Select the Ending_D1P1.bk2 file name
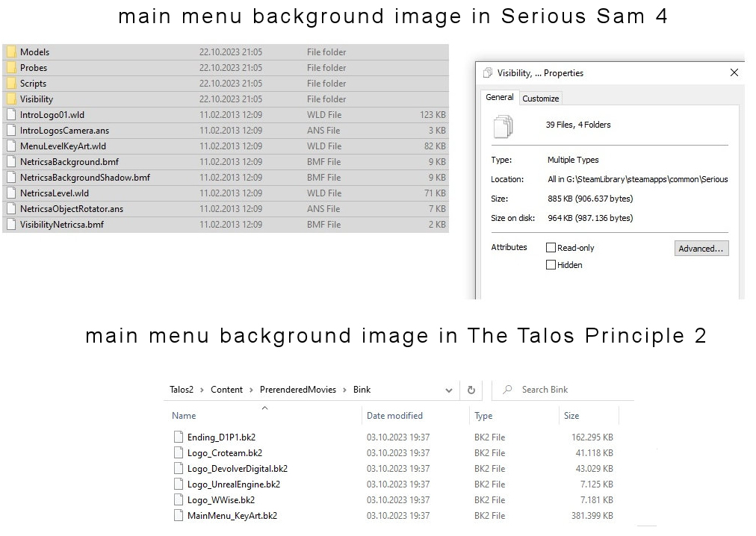Image resolution: width=756 pixels, height=536 pixels. click(221, 437)
